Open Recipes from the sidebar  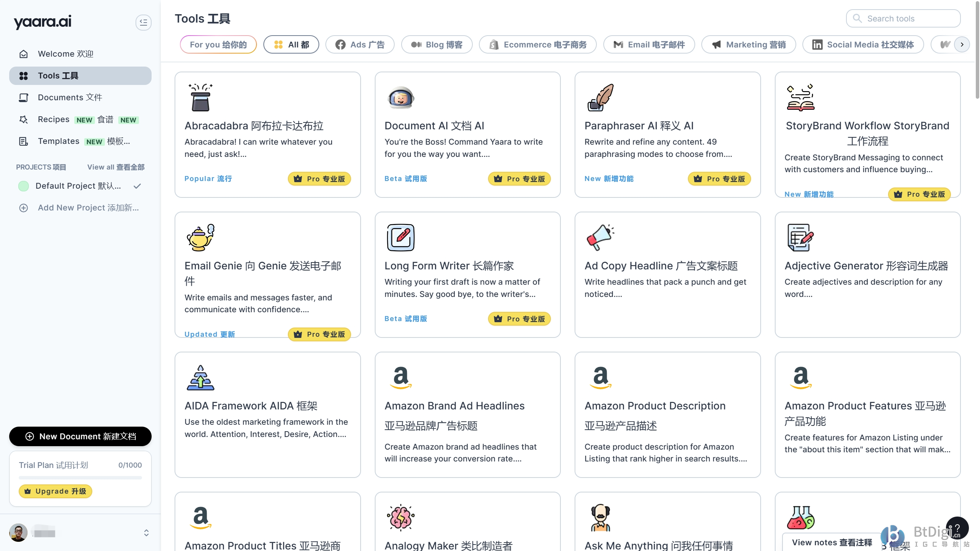pos(80,119)
